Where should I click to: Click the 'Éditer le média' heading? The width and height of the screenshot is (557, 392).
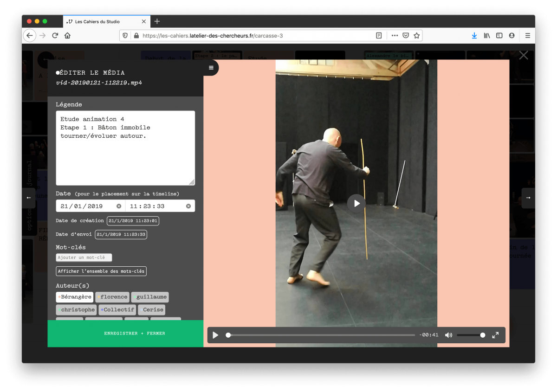pyautogui.click(x=91, y=73)
